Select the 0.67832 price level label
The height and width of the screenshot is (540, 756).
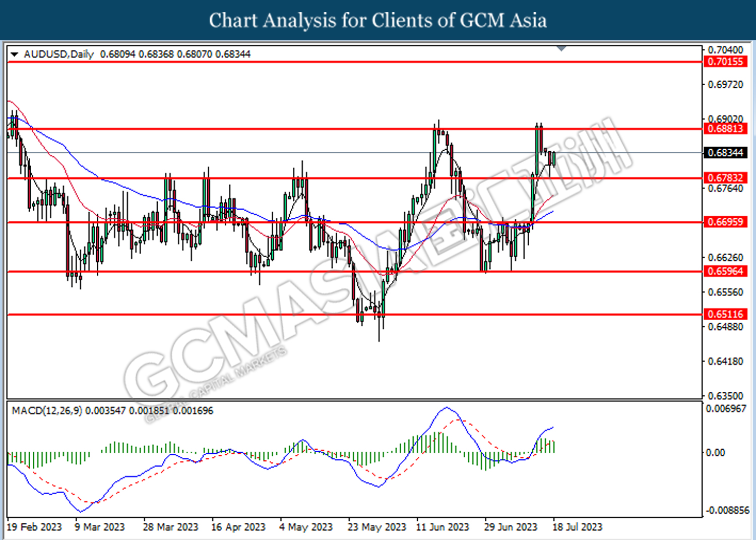click(x=725, y=177)
